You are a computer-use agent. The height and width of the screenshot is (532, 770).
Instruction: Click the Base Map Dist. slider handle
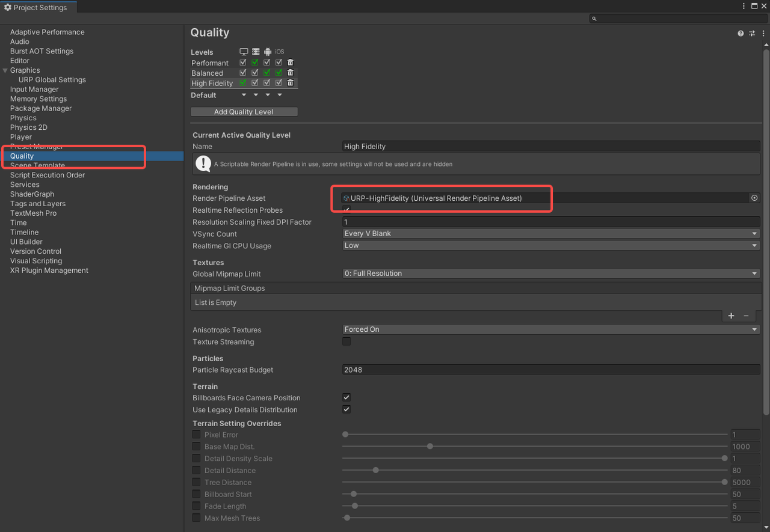pos(430,447)
